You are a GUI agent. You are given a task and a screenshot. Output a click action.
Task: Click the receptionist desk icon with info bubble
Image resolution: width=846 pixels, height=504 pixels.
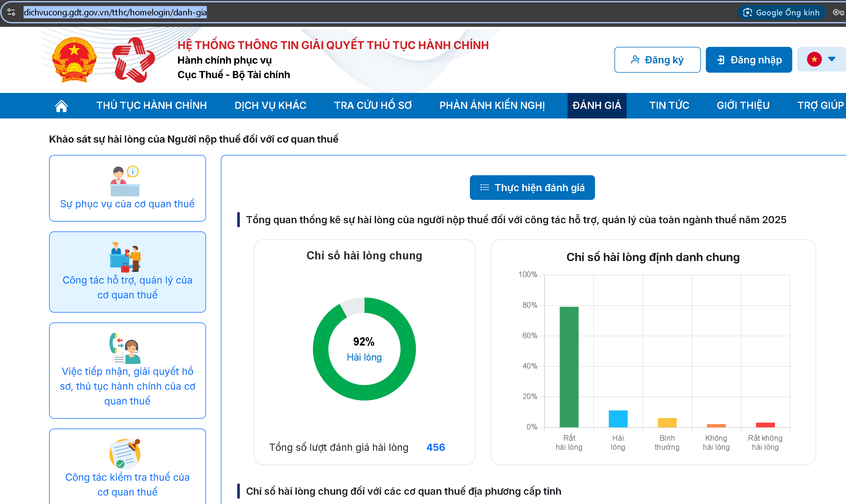pyautogui.click(x=125, y=181)
